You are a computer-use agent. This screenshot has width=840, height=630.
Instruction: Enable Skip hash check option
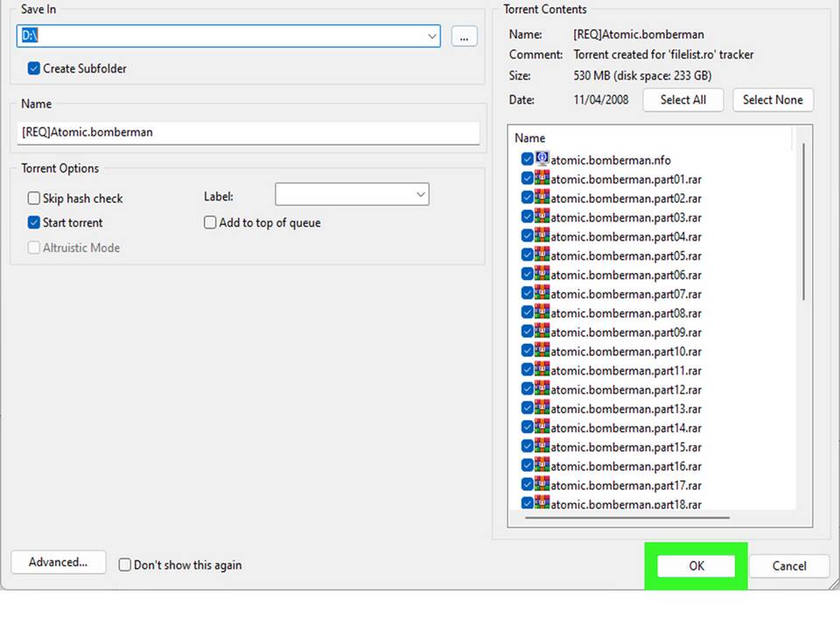34,199
